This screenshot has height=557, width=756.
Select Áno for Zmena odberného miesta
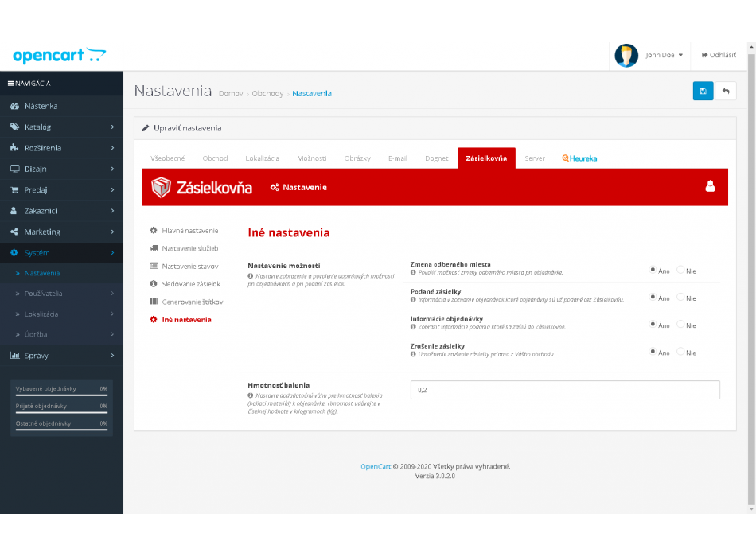[x=653, y=270]
